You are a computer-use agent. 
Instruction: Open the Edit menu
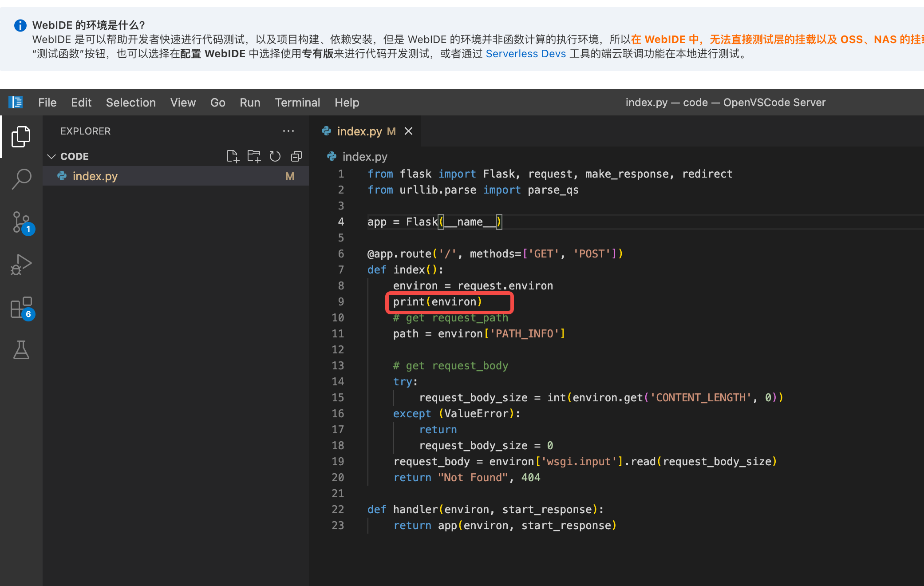(81, 103)
